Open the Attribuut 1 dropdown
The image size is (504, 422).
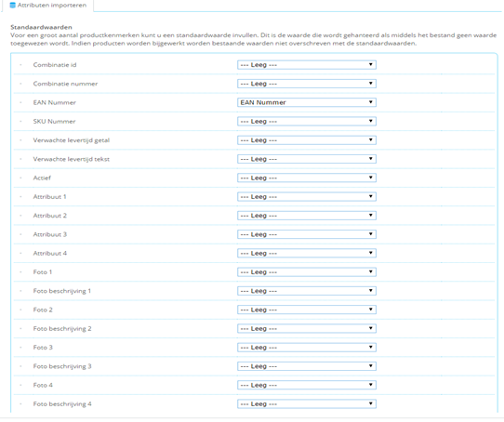[307, 197]
